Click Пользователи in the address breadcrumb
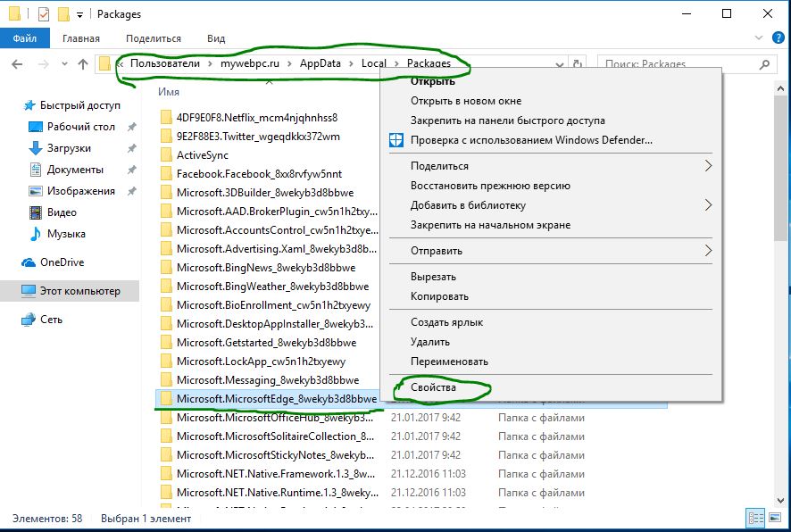791x532 pixels. point(165,63)
